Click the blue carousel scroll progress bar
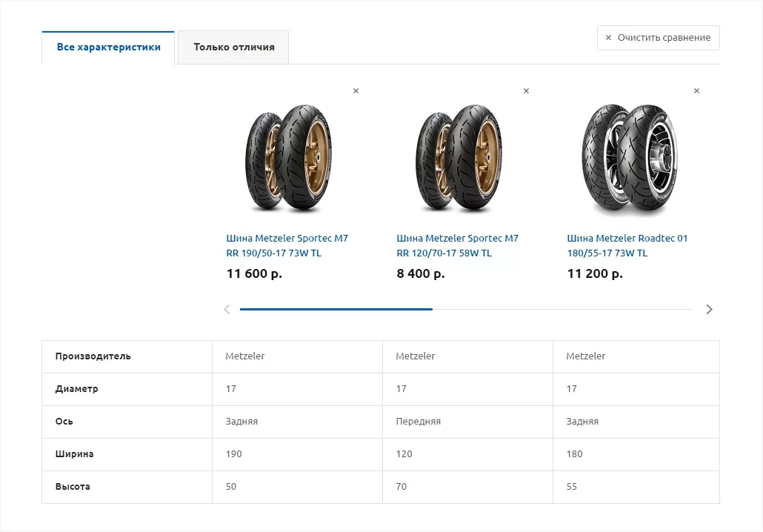The width and height of the screenshot is (763, 532). click(x=336, y=309)
